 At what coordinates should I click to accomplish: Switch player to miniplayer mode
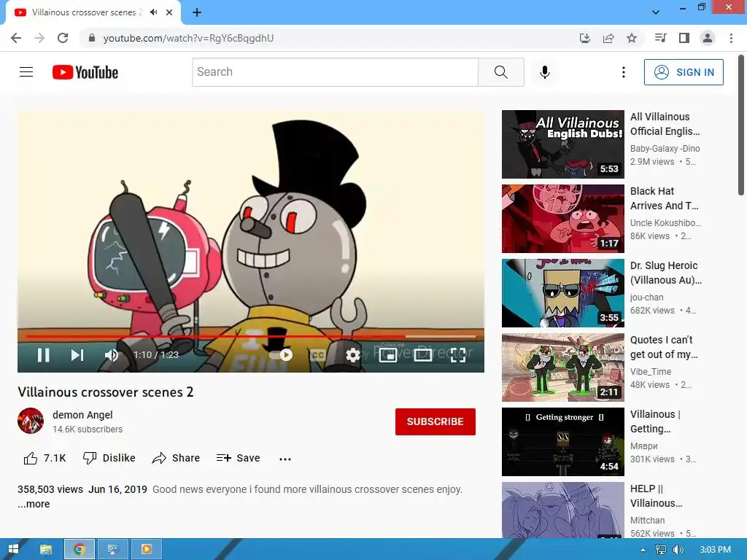[388, 355]
